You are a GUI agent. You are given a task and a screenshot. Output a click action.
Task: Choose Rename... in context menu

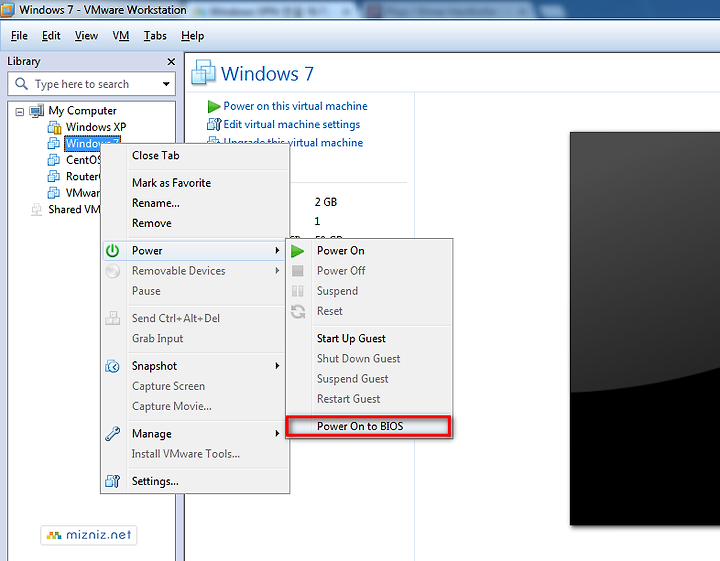[195, 203]
